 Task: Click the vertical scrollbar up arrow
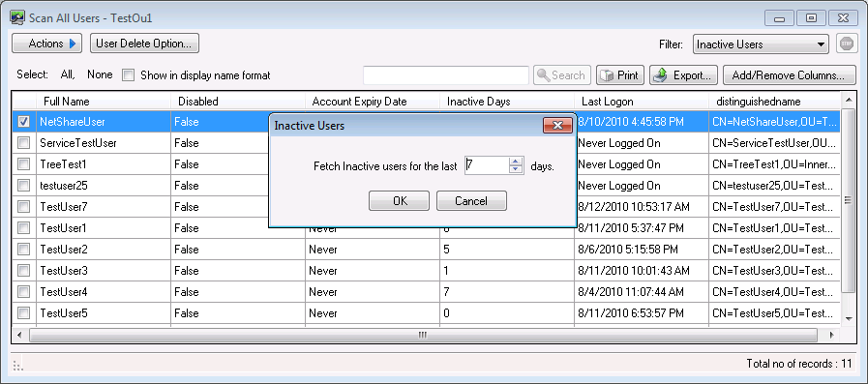click(848, 101)
